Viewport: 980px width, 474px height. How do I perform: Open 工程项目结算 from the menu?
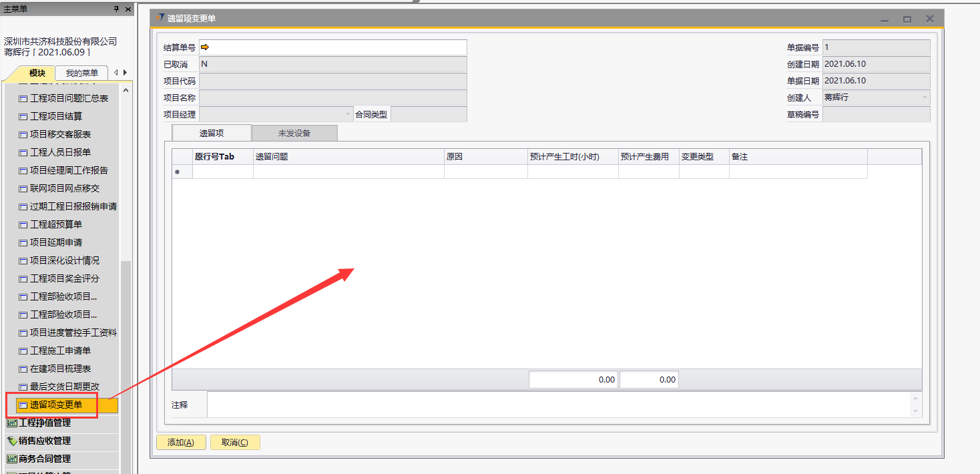[x=55, y=116]
